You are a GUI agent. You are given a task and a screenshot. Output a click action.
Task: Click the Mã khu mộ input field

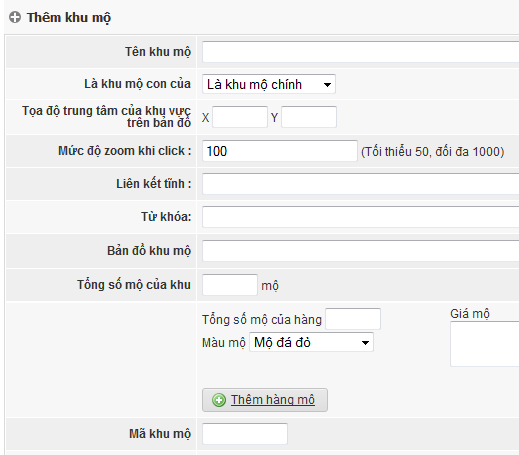pyautogui.click(x=245, y=434)
